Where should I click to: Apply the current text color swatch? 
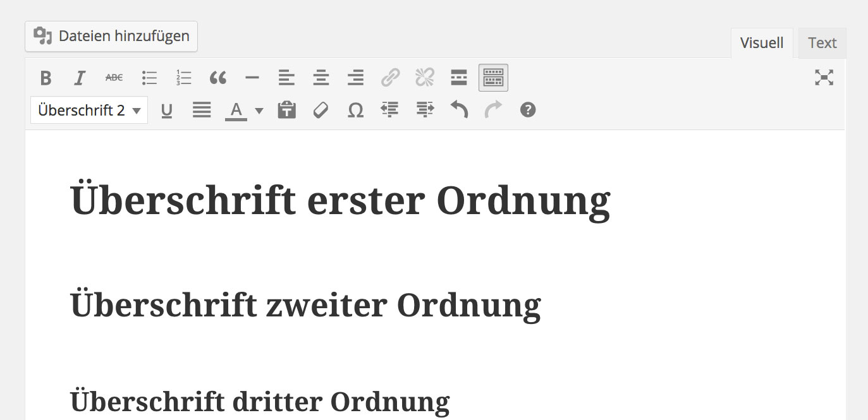pyautogui.click(x=236, y=111)
